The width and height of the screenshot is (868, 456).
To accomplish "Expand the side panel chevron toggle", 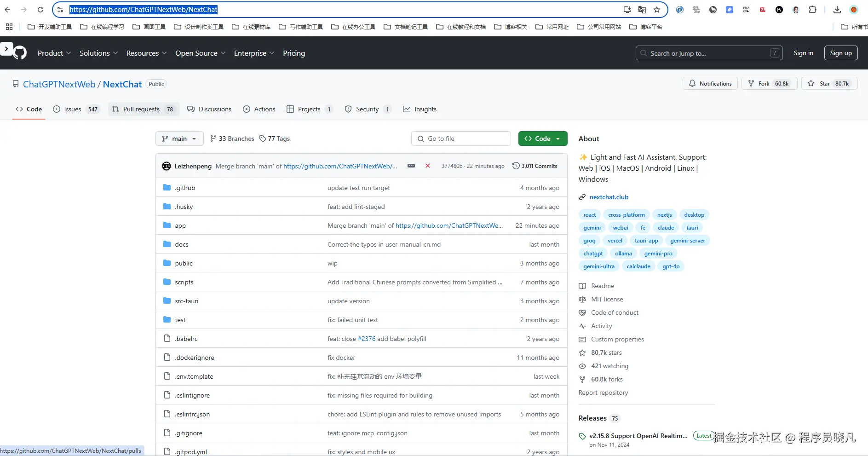I will pos(6,48).
